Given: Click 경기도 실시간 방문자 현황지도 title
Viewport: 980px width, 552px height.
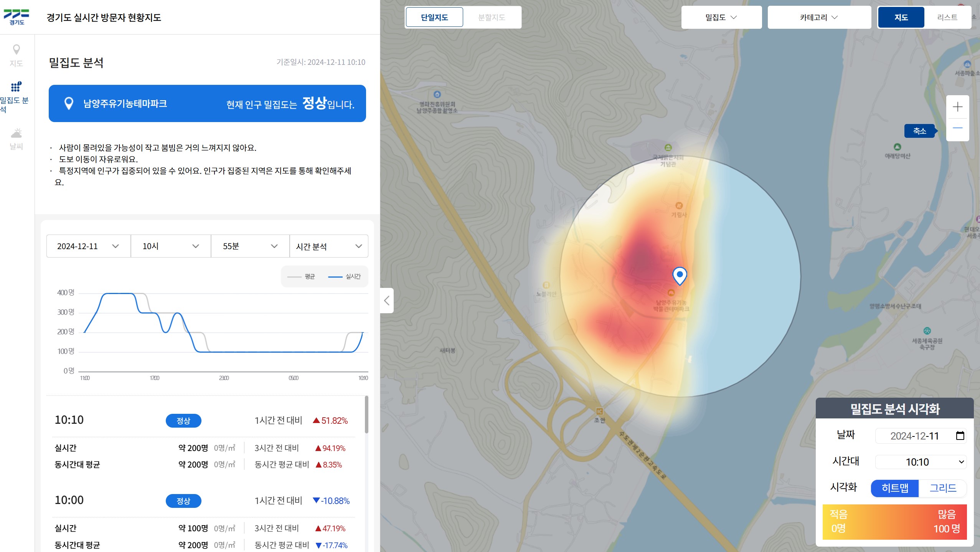Looking at the screenshot, I should click(104, 17).
